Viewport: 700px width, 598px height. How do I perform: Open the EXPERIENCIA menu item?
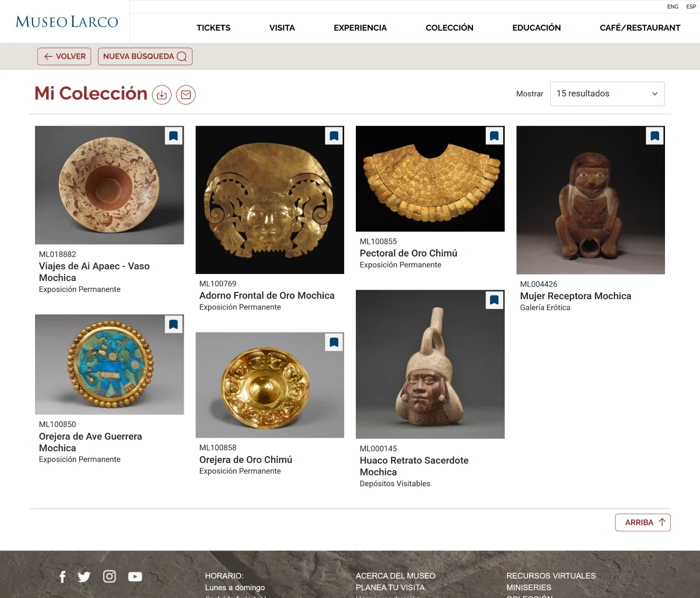(360, 28)
